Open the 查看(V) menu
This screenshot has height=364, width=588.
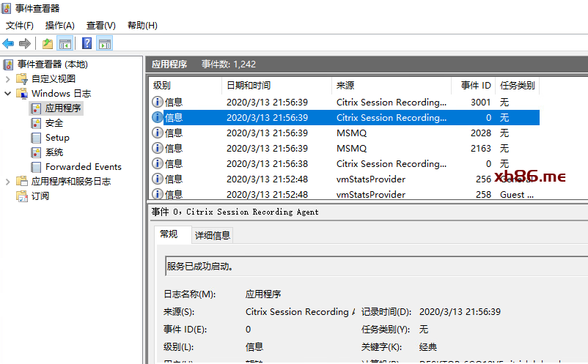coord(100,25)
